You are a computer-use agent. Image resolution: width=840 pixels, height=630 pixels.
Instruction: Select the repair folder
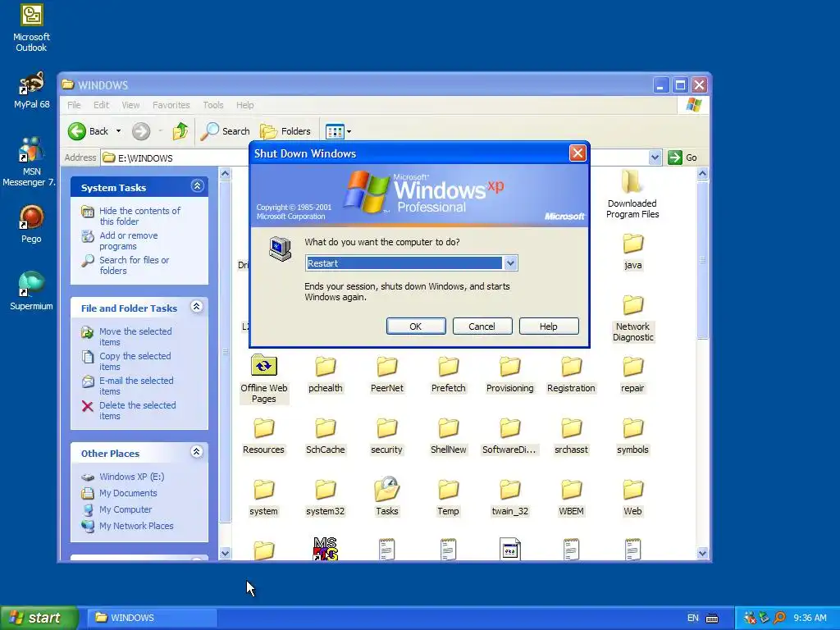[x=632, y=374]
